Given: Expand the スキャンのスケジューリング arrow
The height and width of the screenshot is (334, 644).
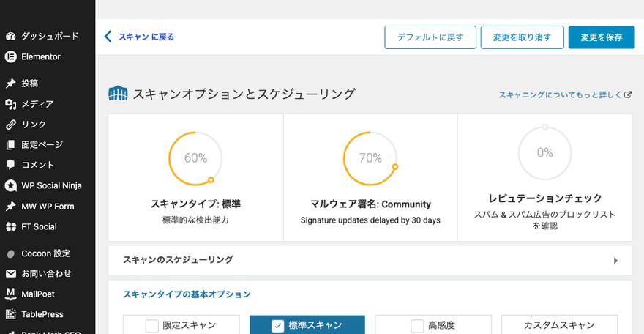Looking at the screenshot, I should 615,261.
